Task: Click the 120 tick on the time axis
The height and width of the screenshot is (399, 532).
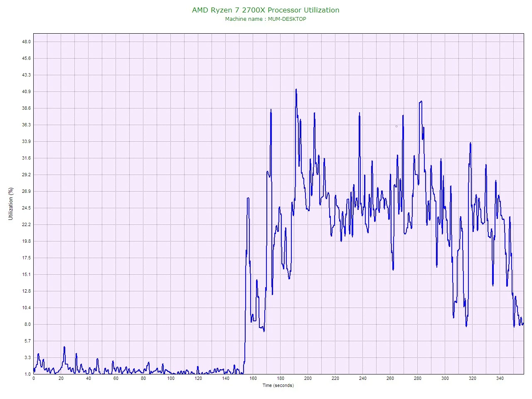Action: pos(198,378)
